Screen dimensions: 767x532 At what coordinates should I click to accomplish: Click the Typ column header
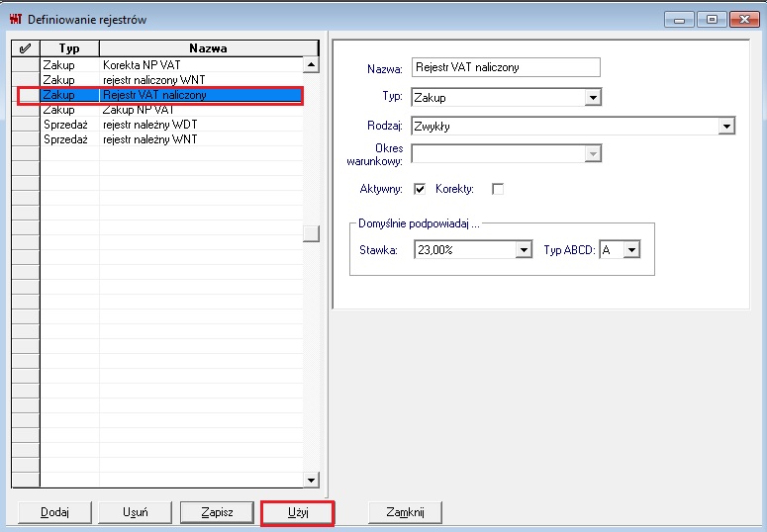69,47
